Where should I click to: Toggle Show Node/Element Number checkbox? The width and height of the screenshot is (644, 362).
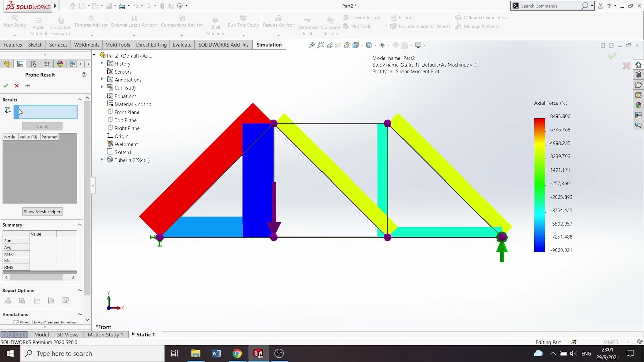point(16,323)
